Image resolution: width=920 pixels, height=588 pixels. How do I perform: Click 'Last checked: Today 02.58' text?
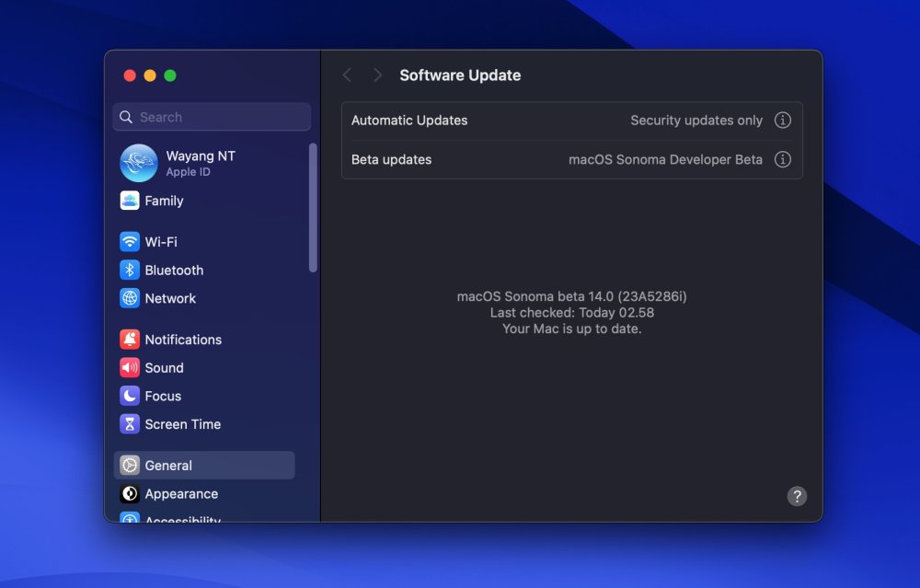572,313
